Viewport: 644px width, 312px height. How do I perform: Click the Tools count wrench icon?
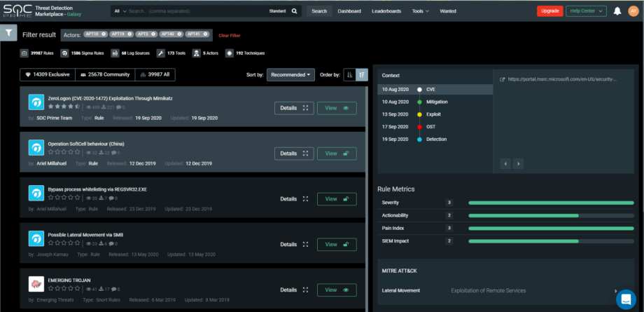click(161, 53)
